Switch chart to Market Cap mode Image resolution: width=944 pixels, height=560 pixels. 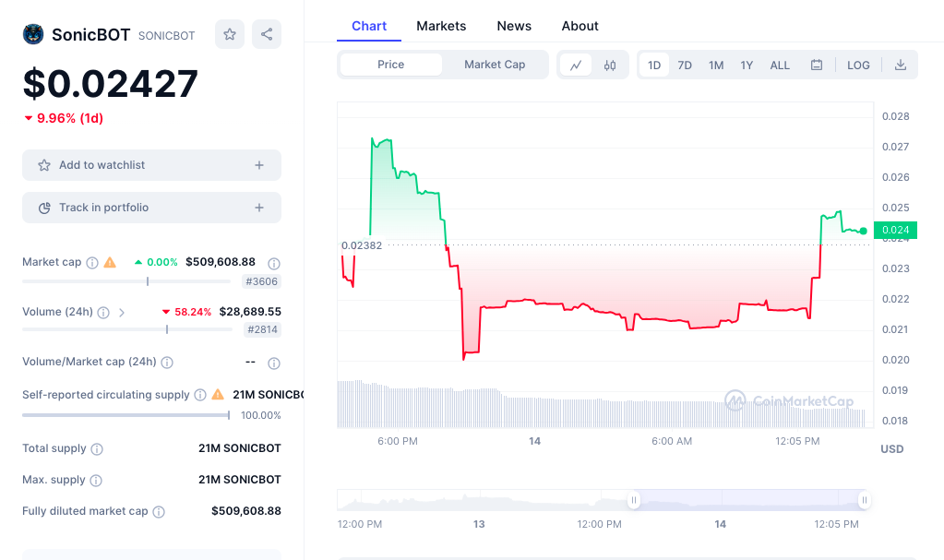point(495,65)
